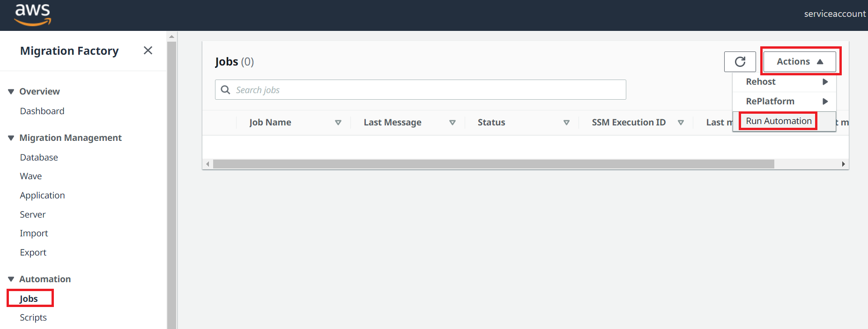Close the Migration Factory navigation panel
Image resolution: width=868 pixels, height=329 pixels.
(148, 51)
